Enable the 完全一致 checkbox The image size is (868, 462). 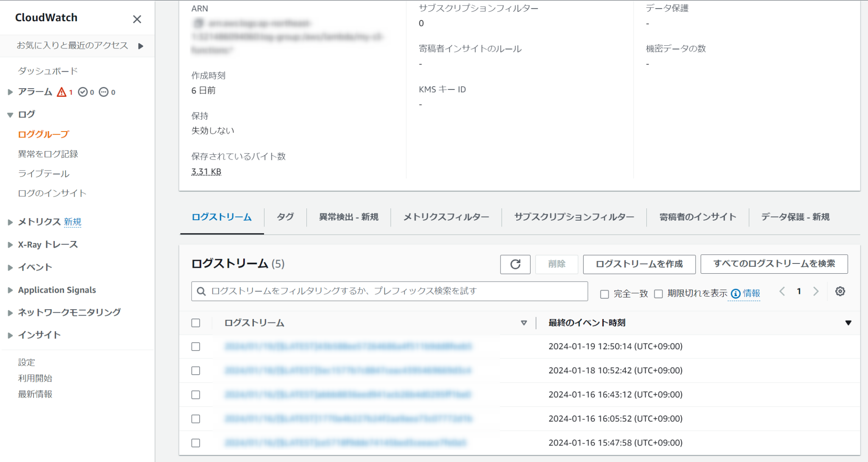coord(604,294)
